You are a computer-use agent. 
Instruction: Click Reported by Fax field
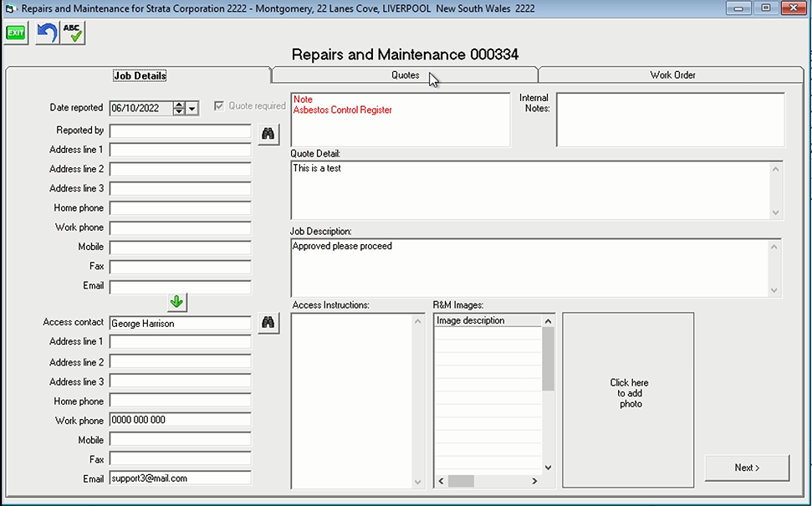click(181, 267)
